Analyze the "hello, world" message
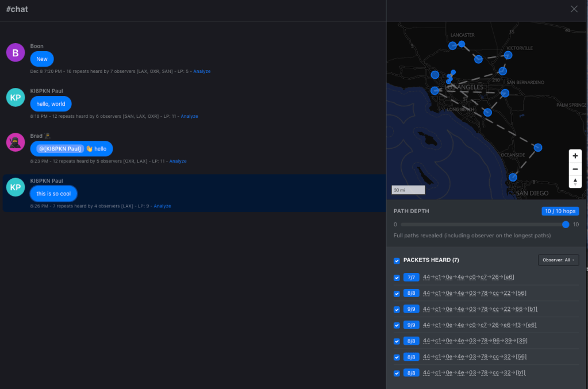Viewport: 588px width, 389px height. click(x=189, y=117)
